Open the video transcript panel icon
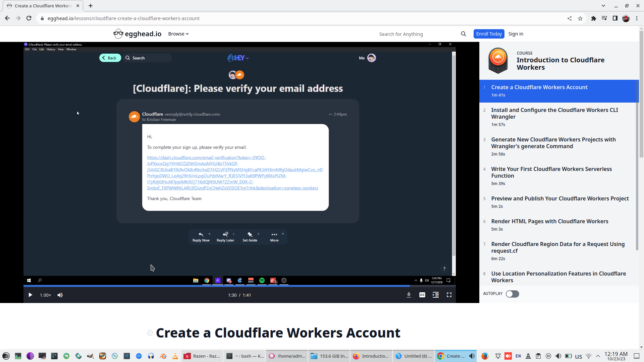Screen dimensions: 644x362 [435, 295]
